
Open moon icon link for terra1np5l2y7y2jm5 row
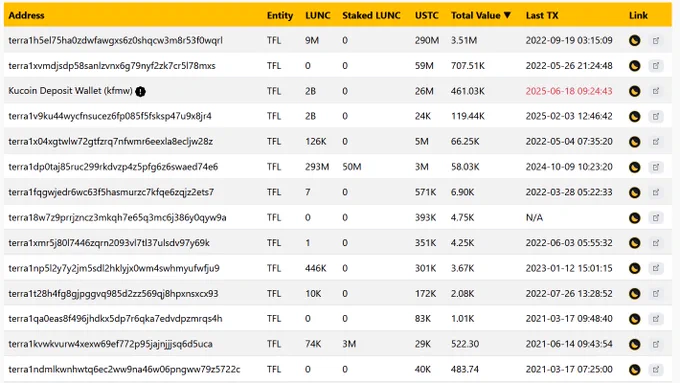(x=634, y=268)
